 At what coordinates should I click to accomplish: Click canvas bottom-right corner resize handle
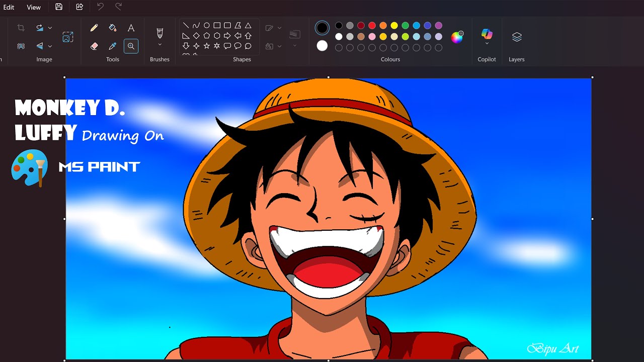(x=592, y=360)
